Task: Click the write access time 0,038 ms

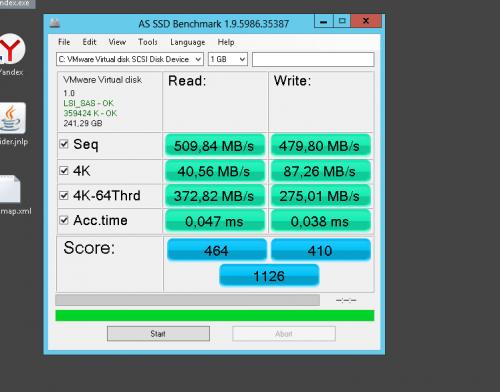Action: pos(321,221)
